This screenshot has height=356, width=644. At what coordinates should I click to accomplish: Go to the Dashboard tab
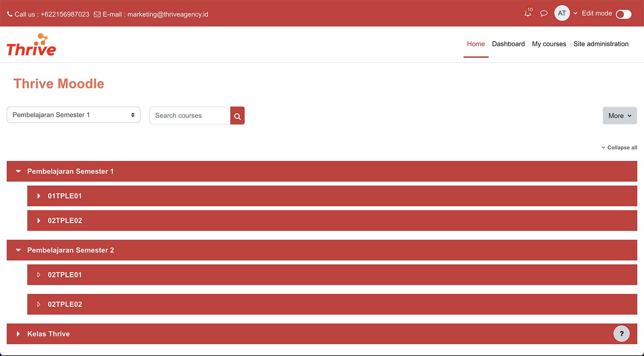pyautogui.click(x=508, y=44)
